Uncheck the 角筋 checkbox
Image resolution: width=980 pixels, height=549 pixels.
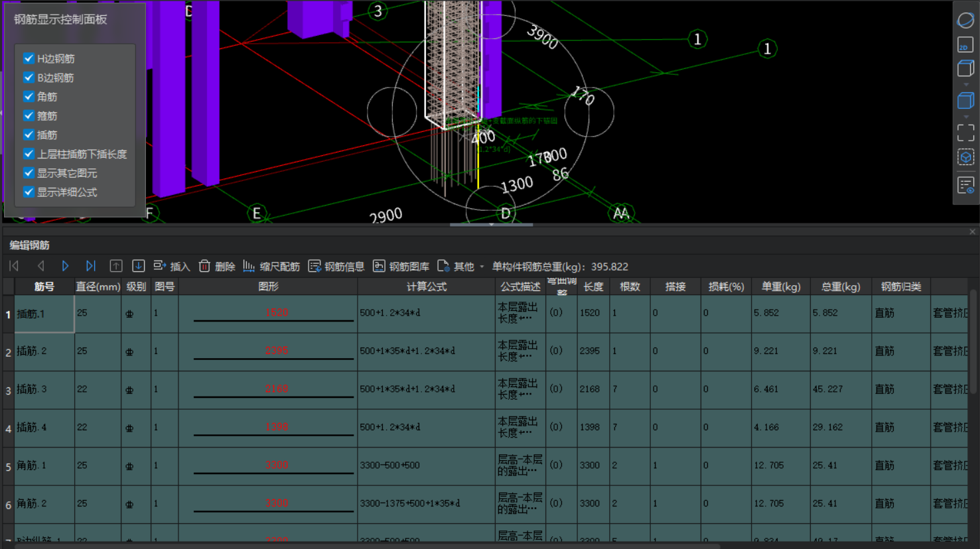click(29, 97)
